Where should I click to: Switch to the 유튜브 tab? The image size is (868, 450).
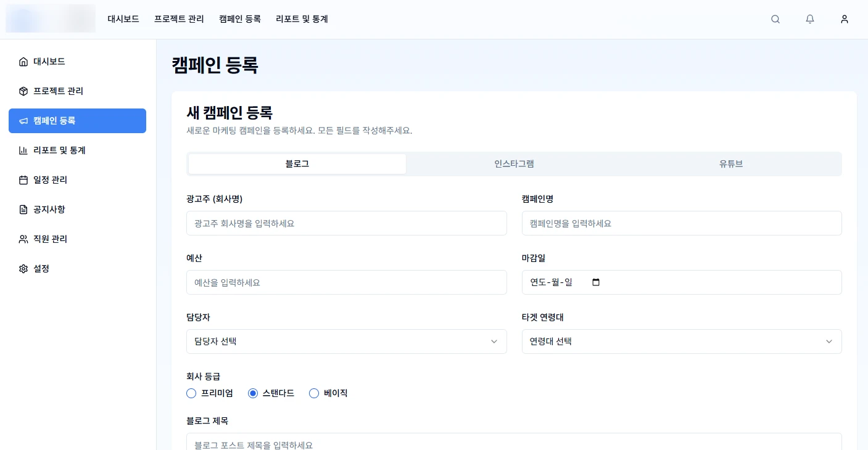point(731,164)
